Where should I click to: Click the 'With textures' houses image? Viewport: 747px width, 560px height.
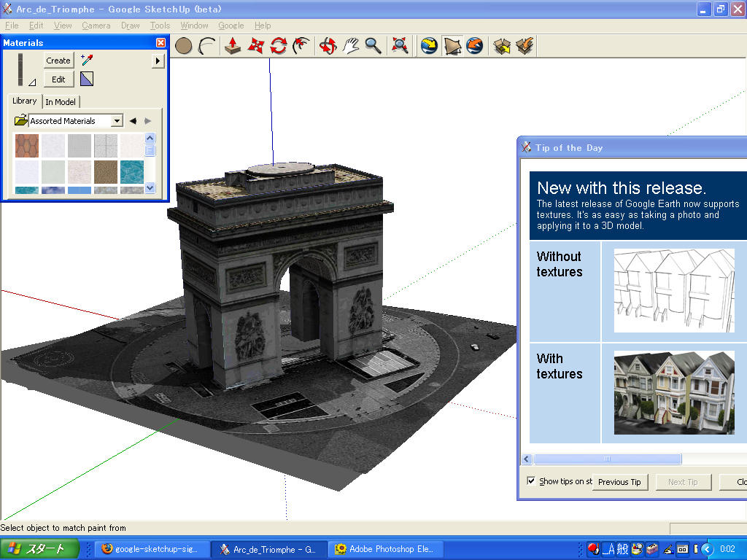(x=674, y=393)
